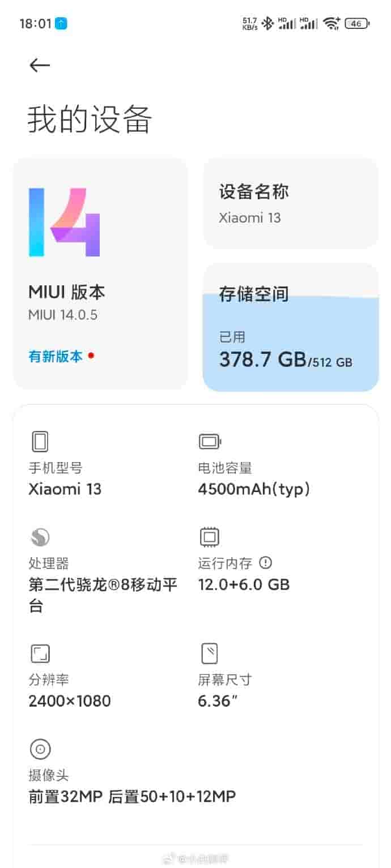
Task: Click the battery capacity icon above 电池容量
Action: [x=210, y=441]
